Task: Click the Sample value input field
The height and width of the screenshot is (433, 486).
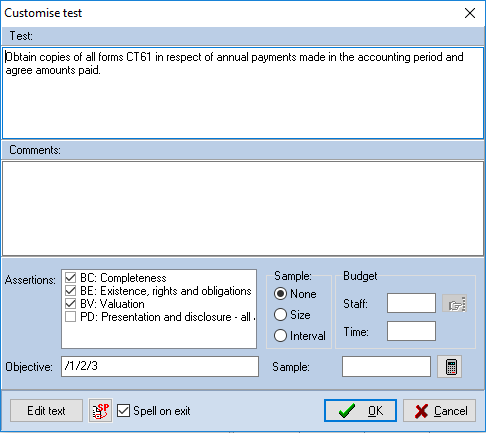Action: click(x=386, y=366)
